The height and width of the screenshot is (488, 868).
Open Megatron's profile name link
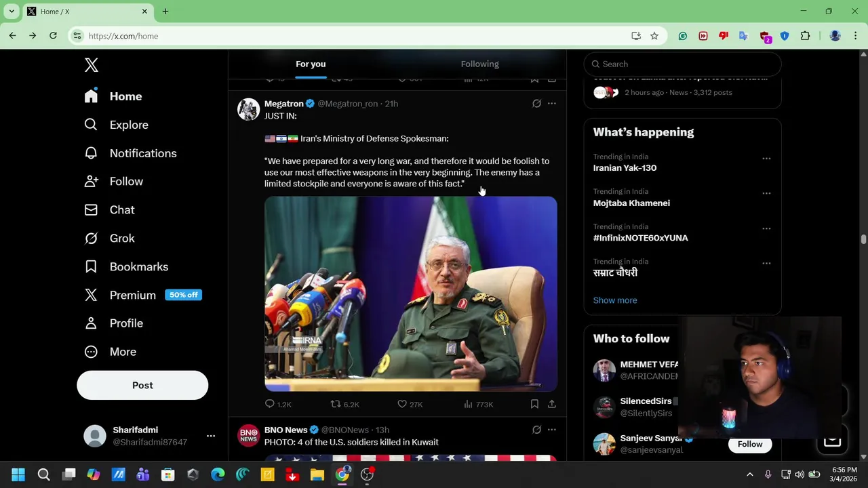click(x=283, y=104)
